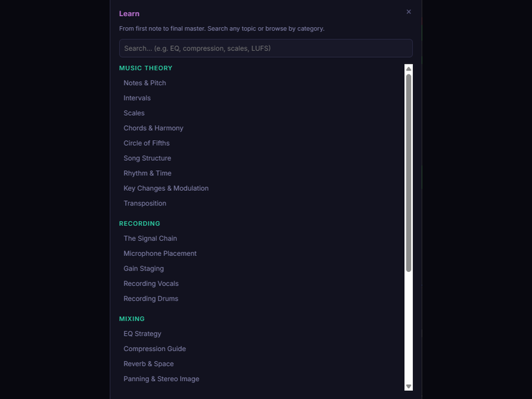This screenshot has width=532, height=399.
Task: Click the scrollbar down arrow
Action: coord(408,386)
